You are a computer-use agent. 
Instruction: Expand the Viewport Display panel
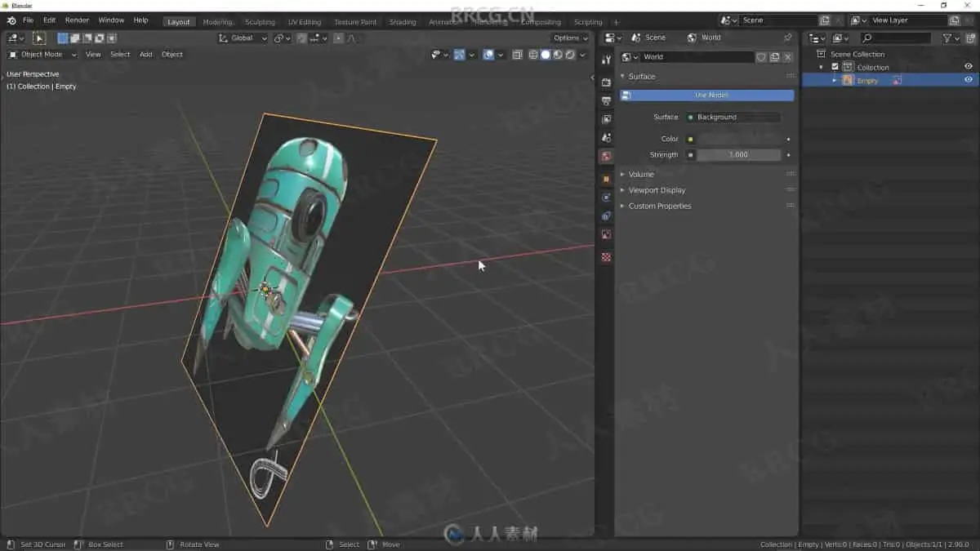tap(657, 190)
